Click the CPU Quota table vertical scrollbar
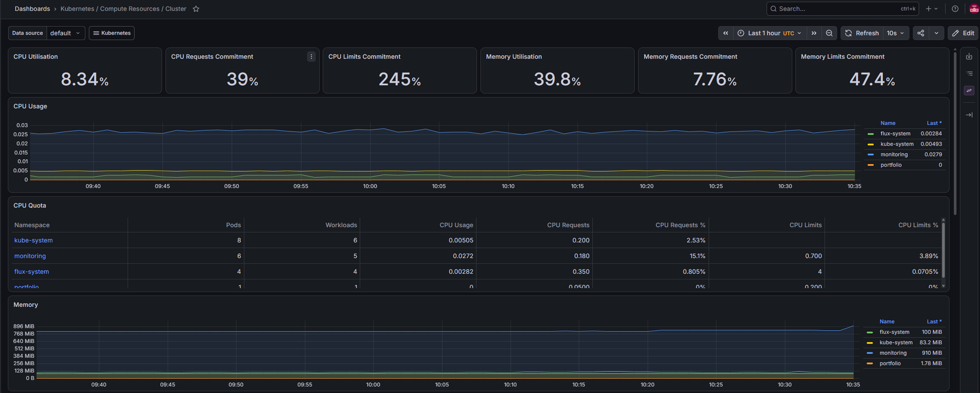980x393 pixels. tap(943, 250)
